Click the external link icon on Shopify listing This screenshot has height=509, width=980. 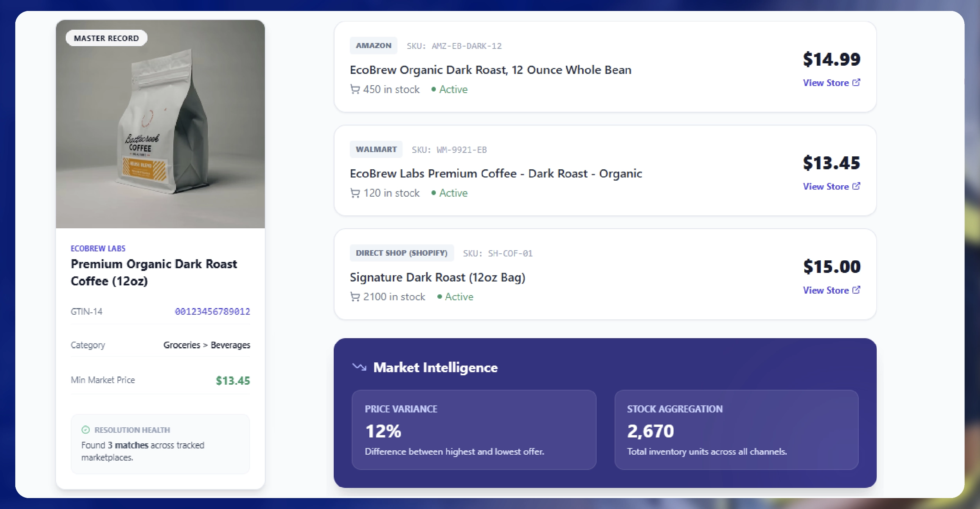856,290
